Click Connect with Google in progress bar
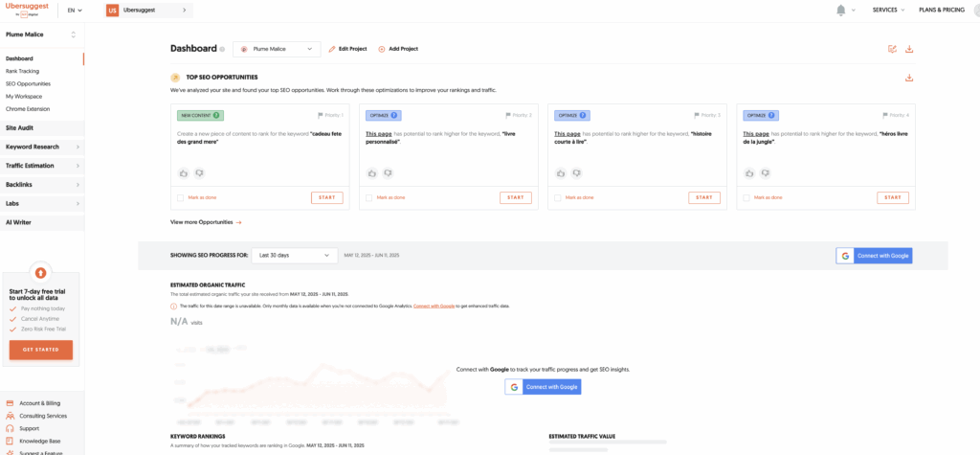The image size is (980, 455). click(875, 256)
